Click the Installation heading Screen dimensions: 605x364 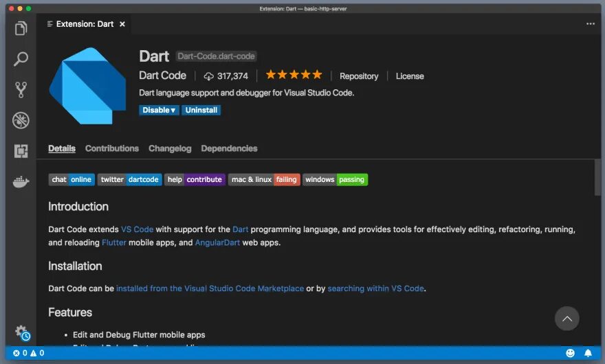point(75,266)
